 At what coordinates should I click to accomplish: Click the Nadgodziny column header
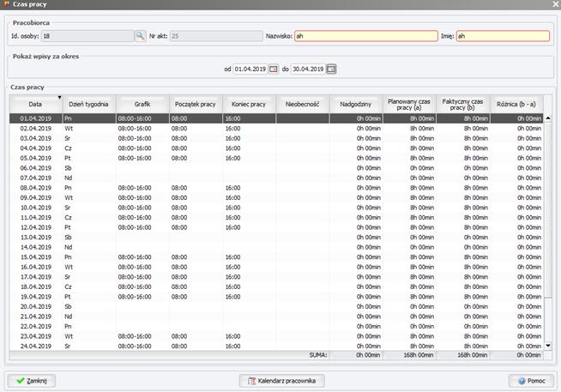pyautogui.click(x=356, y=104)
